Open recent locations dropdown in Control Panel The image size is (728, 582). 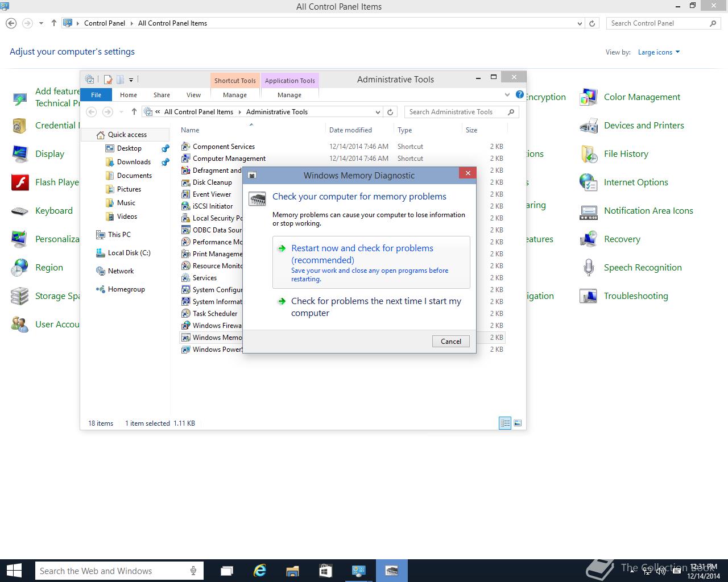click(x=41, y=23)
